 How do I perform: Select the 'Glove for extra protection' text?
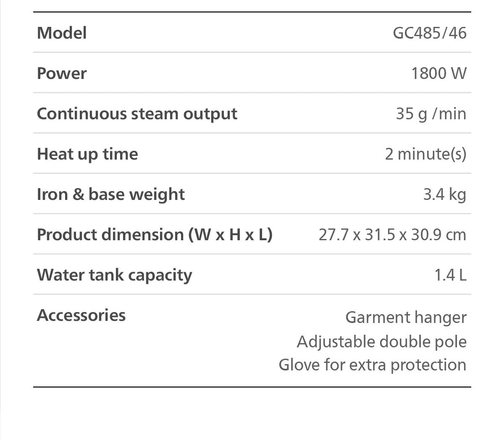coord(373,365)
